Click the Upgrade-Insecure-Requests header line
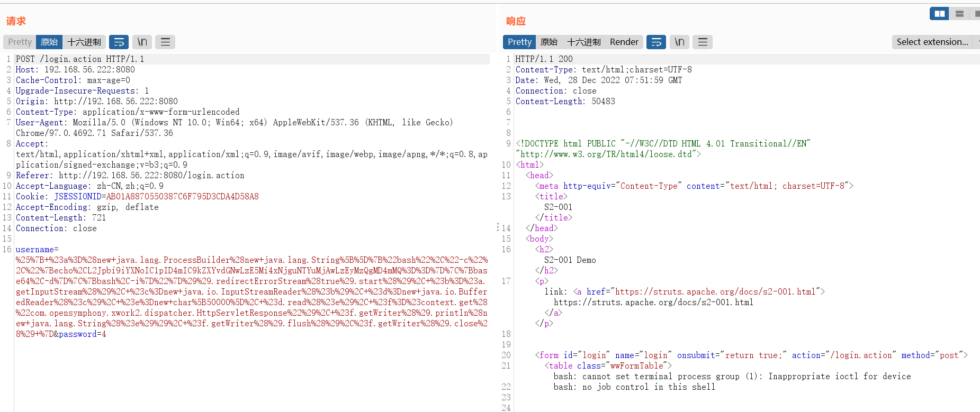This screenshot has width=980, height=412. [x=82, y=91]
